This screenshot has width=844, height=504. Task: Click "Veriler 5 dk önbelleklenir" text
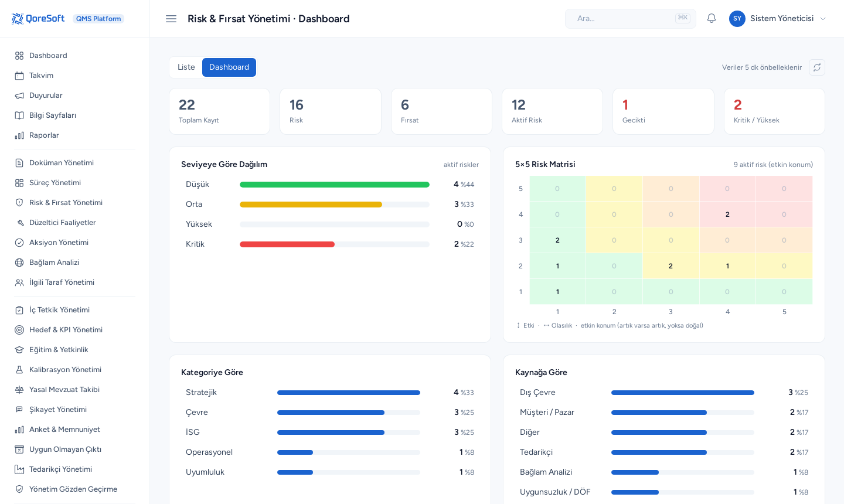click(x=762, y=67)
